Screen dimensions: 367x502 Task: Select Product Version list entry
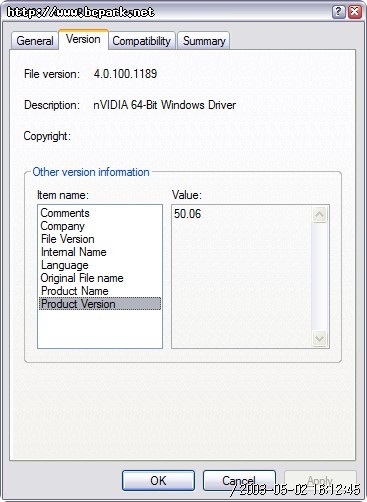tap(100, 304)
